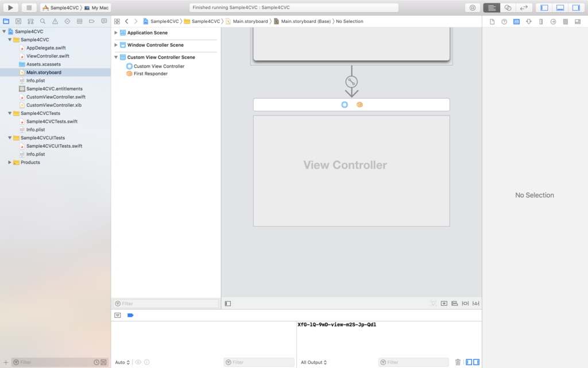Image resolution: width=588 pixels, height=368 pixels.
Task: Expand the Products group
Action: click(x=10, y=162)
